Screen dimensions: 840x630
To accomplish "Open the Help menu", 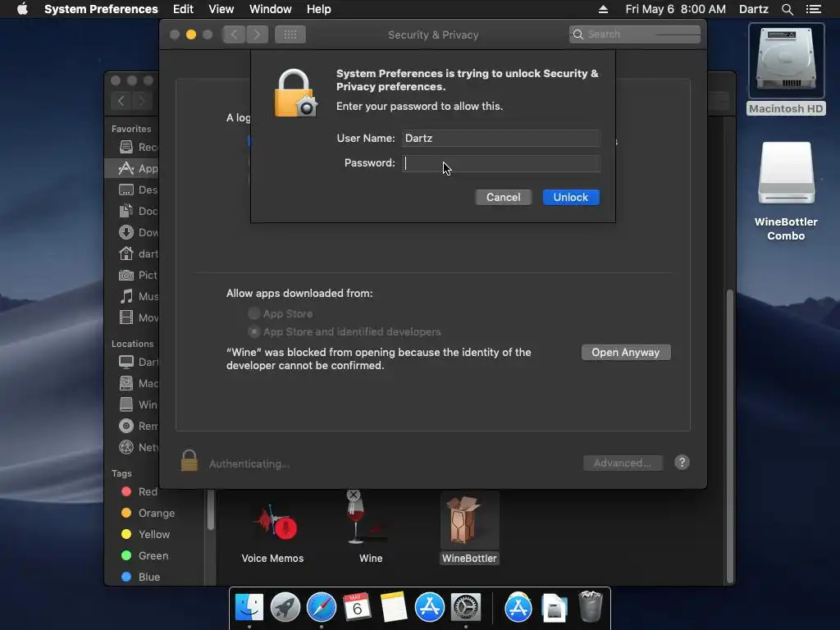I will 319,9.
